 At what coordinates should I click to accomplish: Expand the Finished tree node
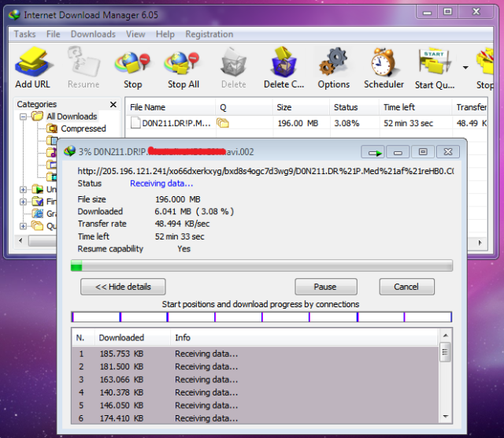23,202
